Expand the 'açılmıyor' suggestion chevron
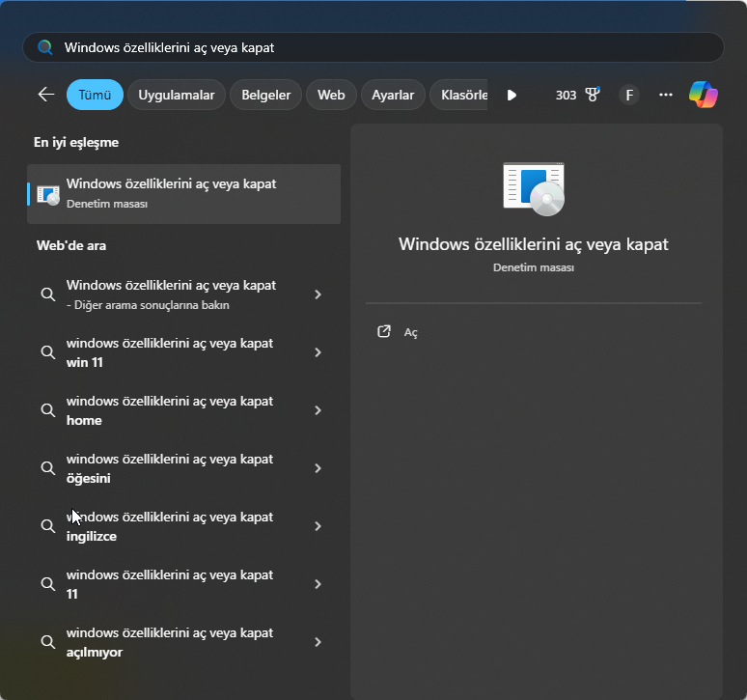Screen dimensions: 747x700 pyautogui.click(x=318, y=642)
